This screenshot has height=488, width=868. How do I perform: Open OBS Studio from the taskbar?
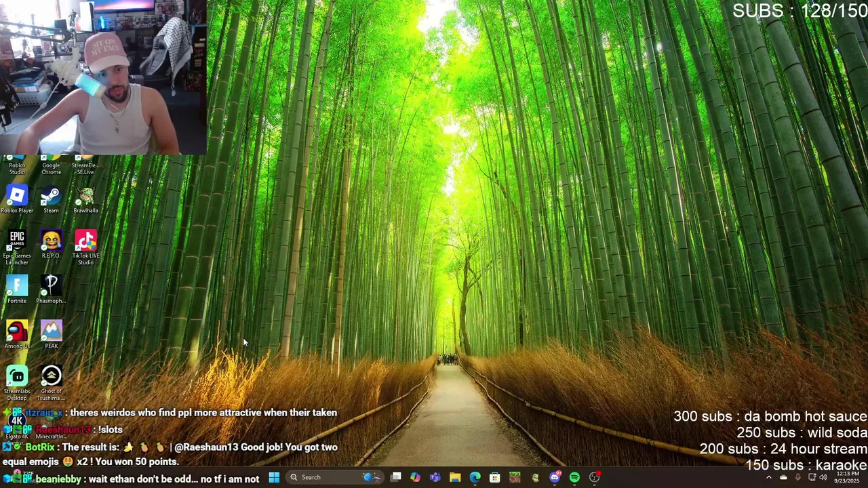coord(595,477)
